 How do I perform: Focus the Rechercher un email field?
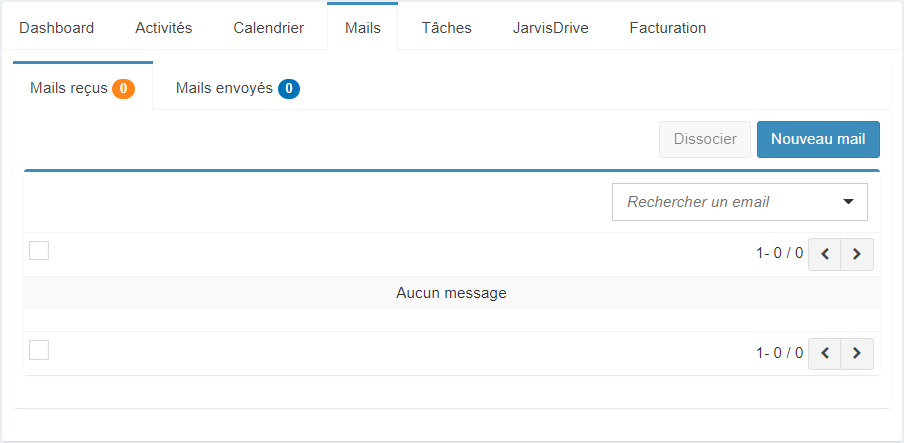tap(740, 202)
